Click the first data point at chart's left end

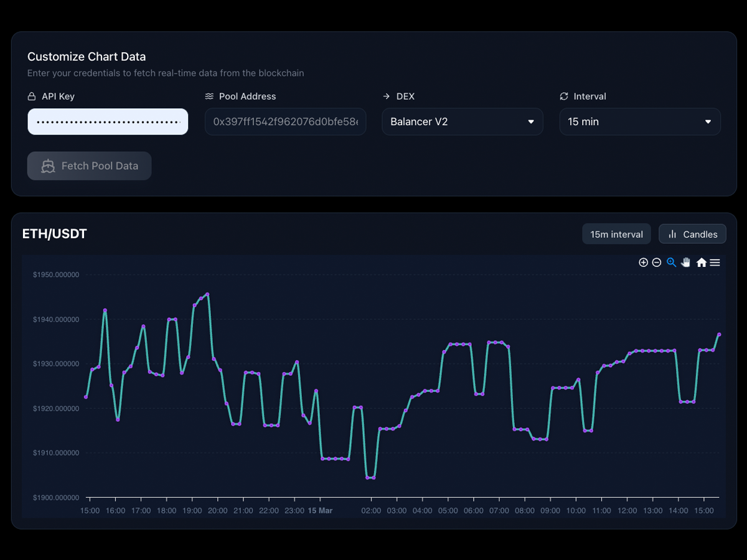pos(86,397)
